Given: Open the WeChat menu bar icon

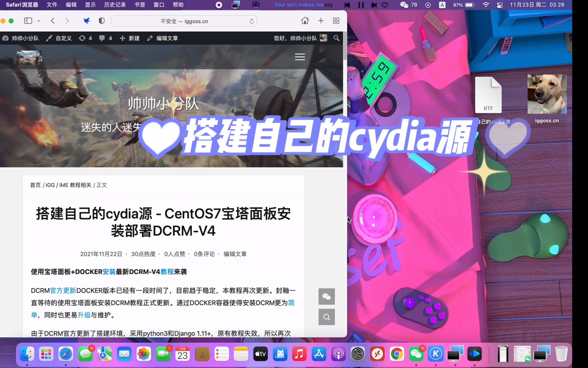Looking at the screenshot, I should coord(404,5).
